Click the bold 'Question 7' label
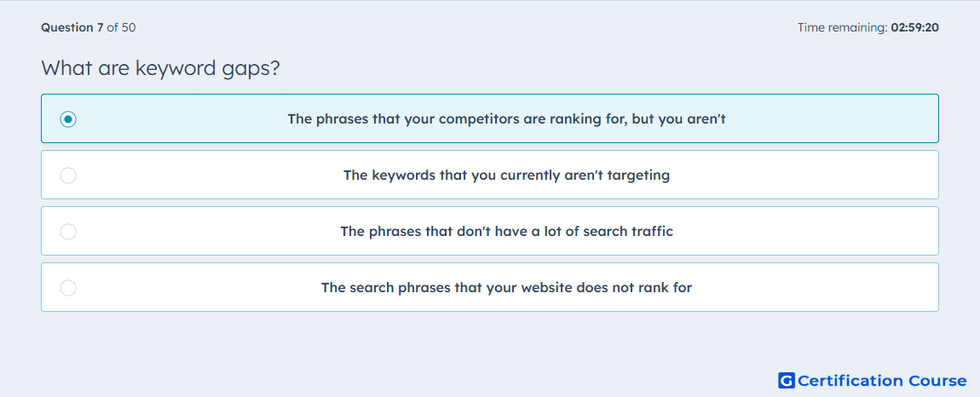Image resolution: width=980 pixels, height=397 pixels. pos(72,27)
